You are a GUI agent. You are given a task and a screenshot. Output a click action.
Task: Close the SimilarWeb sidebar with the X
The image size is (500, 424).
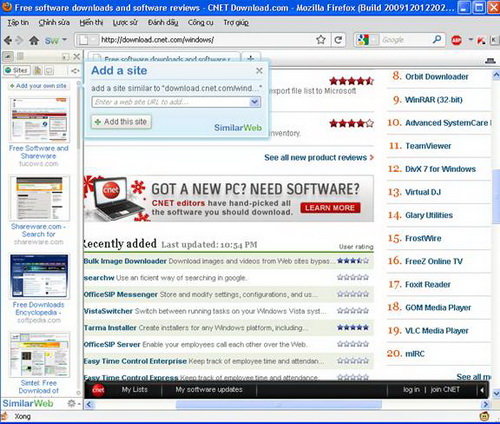(x=77, y=56)
